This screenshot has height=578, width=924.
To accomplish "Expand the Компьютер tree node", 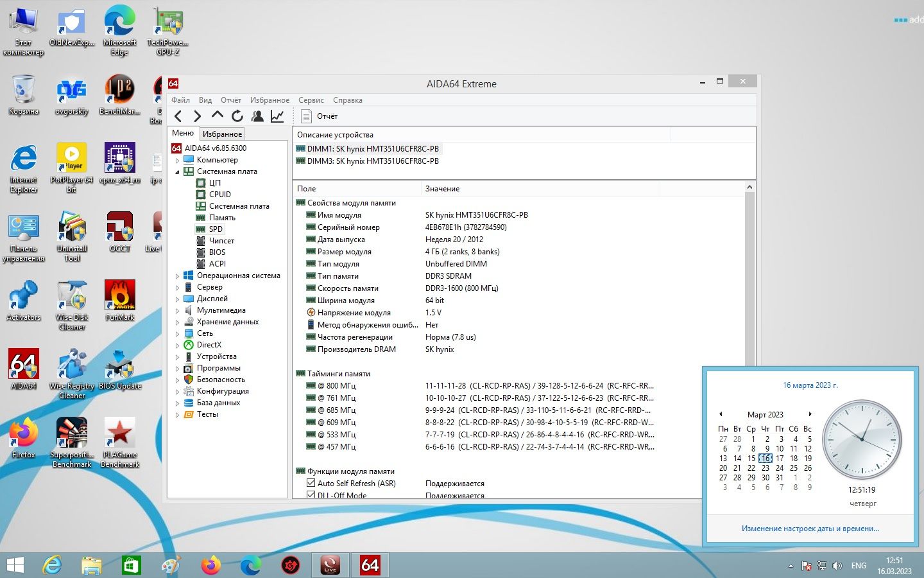I will tap(178, 161).
